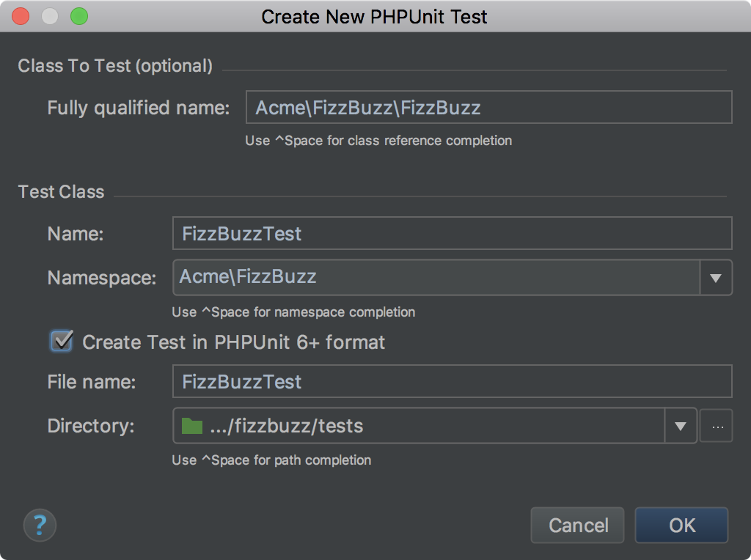Image resolution: width=751 pixels, height=560 pixels.
Task: Click into the Namespace combo box text
Action: (x=433, y=277)
